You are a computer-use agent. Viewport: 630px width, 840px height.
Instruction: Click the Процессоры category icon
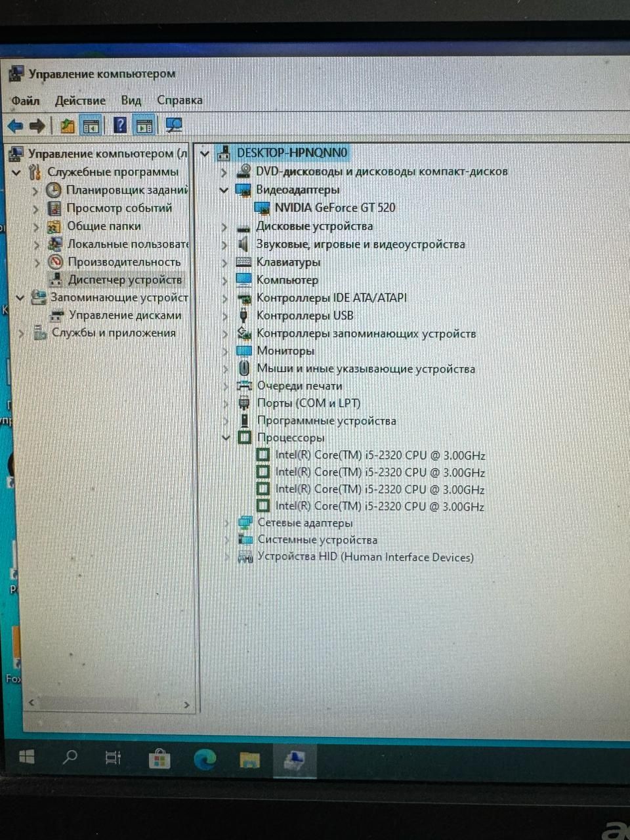245,438
